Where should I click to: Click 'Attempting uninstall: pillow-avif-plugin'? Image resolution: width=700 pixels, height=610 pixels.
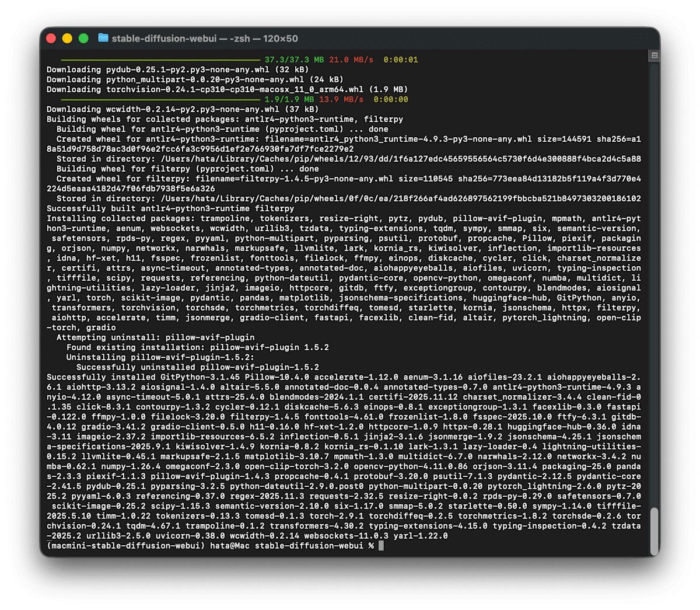coord(156,337)
